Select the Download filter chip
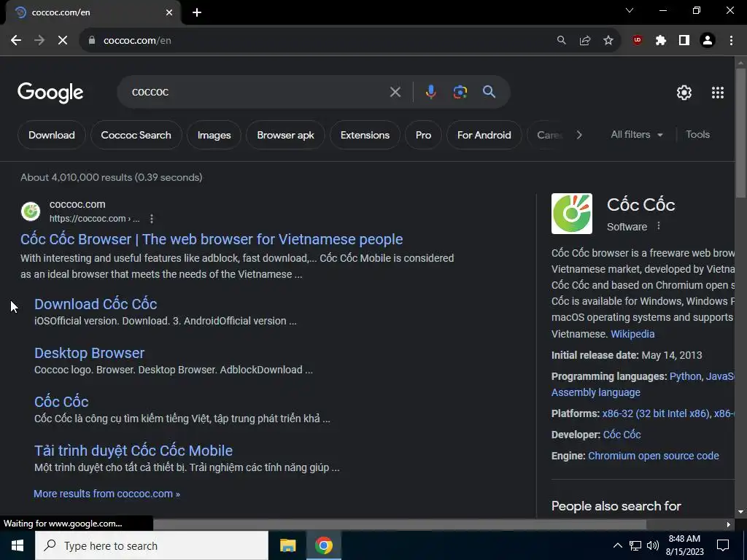Screen dimensions: 747x560 (52, 135)
